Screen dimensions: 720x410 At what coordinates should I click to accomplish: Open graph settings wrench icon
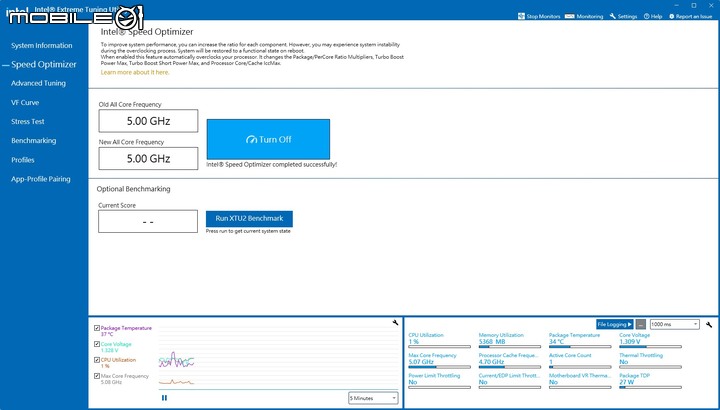(x=395, y=323)
